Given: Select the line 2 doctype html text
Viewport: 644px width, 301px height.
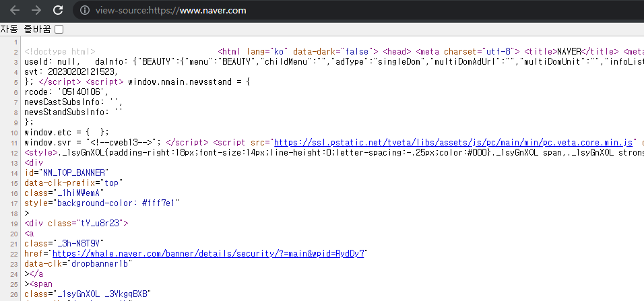Looking at the screenshot, I should point(60,52).
